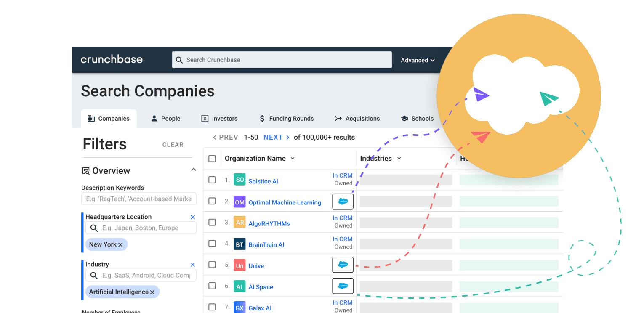The image size is (644, 313).
Task: Open the Industries column dropdown
Action: point(399,159)
